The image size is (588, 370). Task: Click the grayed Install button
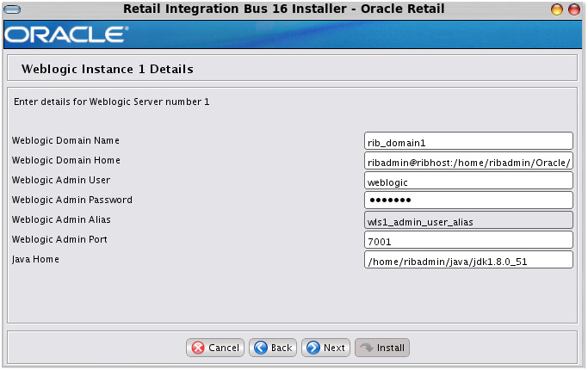coord(381,348)
